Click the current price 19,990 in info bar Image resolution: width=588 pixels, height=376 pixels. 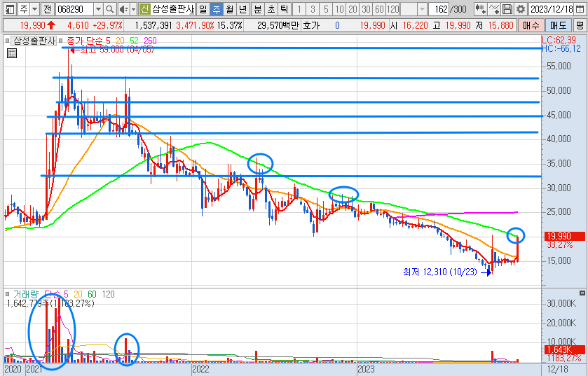[33, 25]
